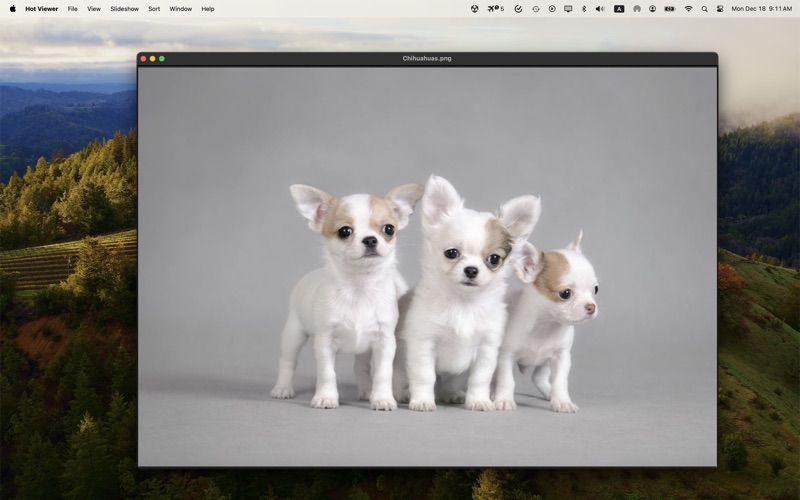The height and width of the screenshot is (500, 800).
Task: Open the Bluetooth menu bar icon
Action: pos(584,9)
